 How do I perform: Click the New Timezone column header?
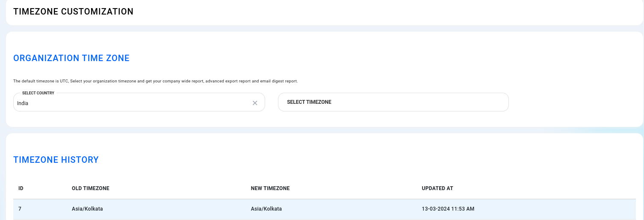[270, 188]
